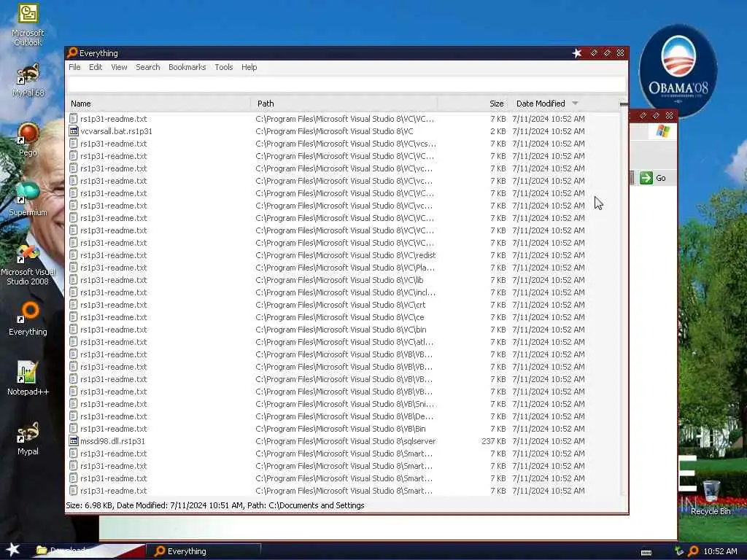Open the Tools menu
Viewport: 747px width, 560px height.
[x=223, y=67]
